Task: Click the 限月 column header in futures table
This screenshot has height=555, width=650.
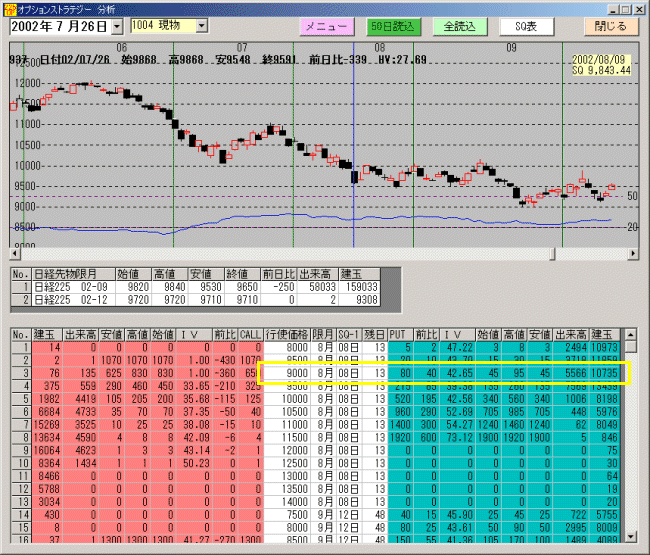Action: point(87,272)
